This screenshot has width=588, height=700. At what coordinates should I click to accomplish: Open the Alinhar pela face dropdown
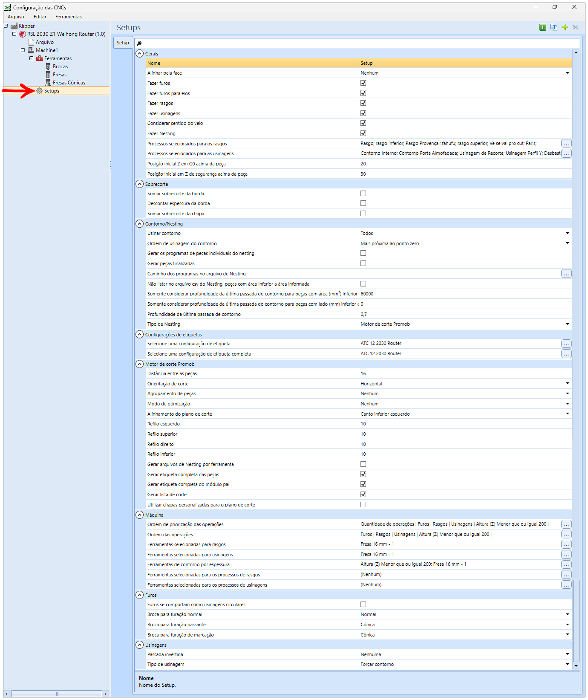567,73
